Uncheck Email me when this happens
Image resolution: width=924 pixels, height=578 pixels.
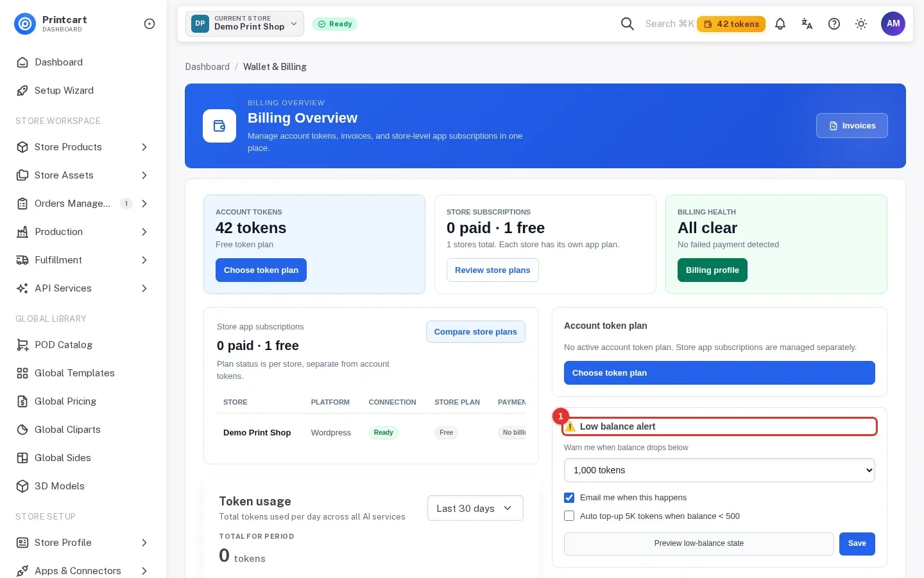(x=569, y=498)
